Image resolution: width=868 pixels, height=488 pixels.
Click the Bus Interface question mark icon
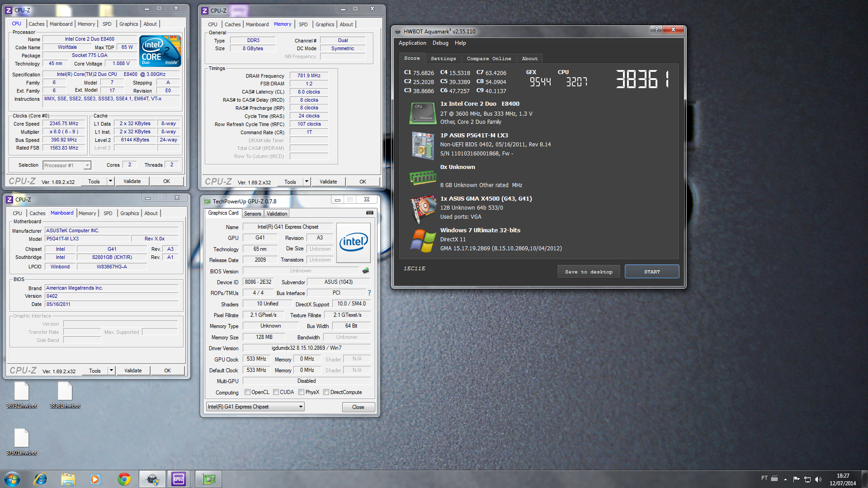(x=369, y=293)
